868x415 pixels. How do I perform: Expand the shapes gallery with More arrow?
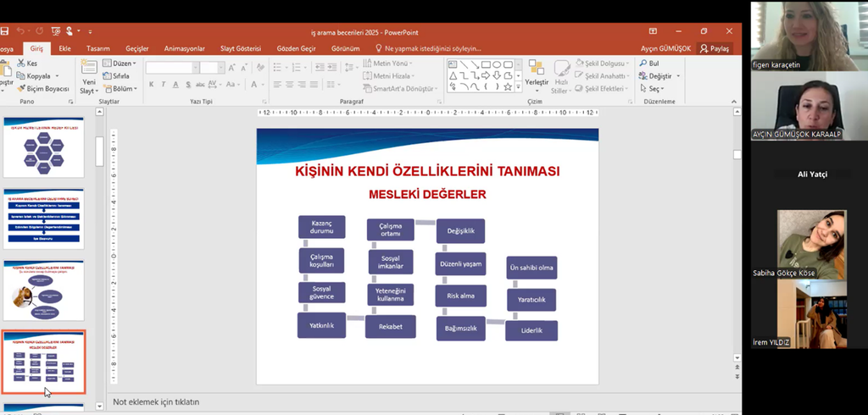pyautogui.click(x=518, y=87)
